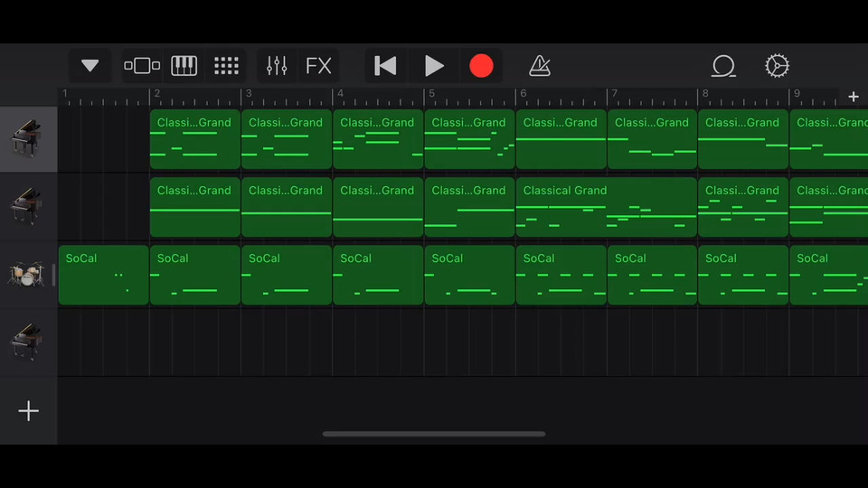
Task: Open the My Songs dropdown arrow
Action: click(90, 66)
